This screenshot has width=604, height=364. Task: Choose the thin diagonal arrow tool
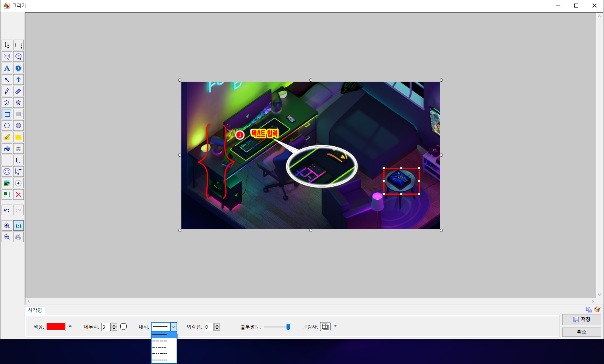point(7,80)
